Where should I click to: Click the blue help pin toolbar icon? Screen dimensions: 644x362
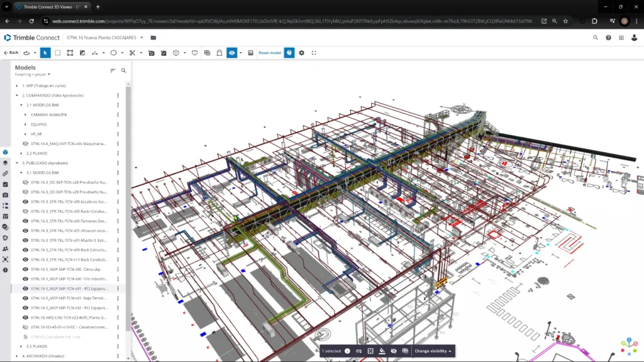[289, 53]
